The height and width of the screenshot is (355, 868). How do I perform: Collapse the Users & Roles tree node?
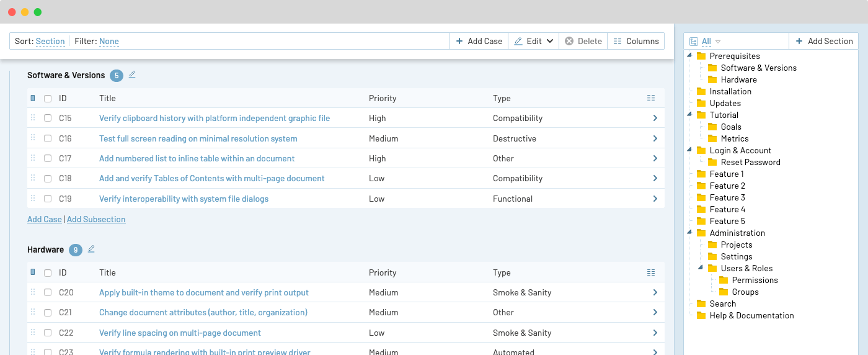pos(701,267)
